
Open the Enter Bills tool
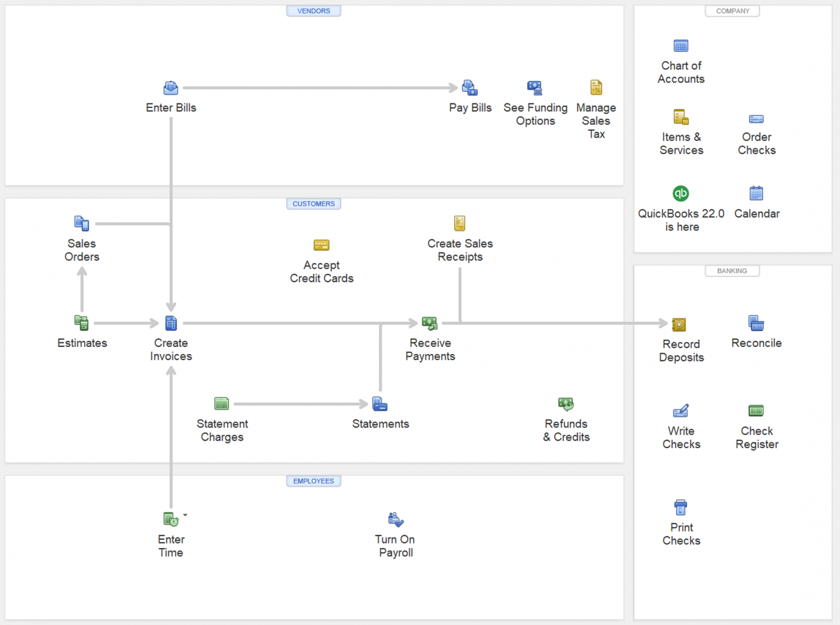(x=171, y=88)
